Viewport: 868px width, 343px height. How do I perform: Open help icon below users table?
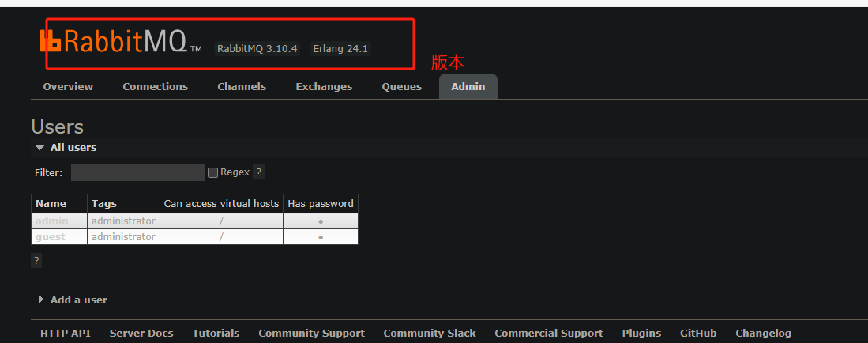point(36,261)
